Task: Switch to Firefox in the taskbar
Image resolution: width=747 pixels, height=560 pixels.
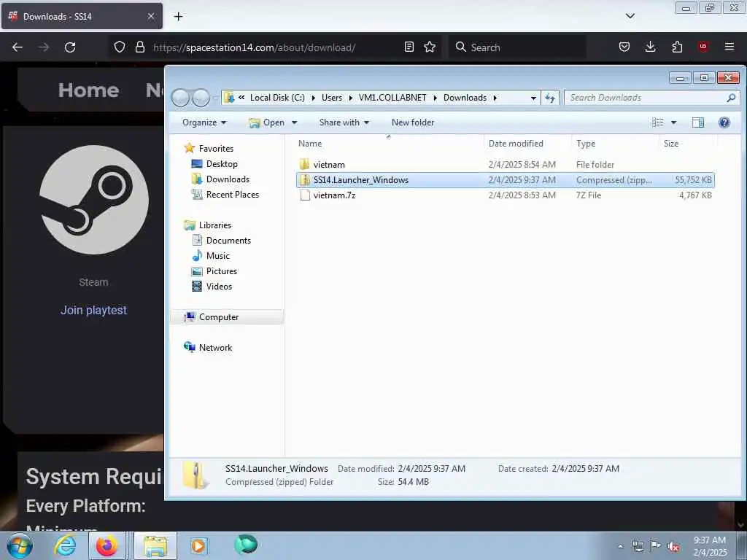Action: point(107,545)
